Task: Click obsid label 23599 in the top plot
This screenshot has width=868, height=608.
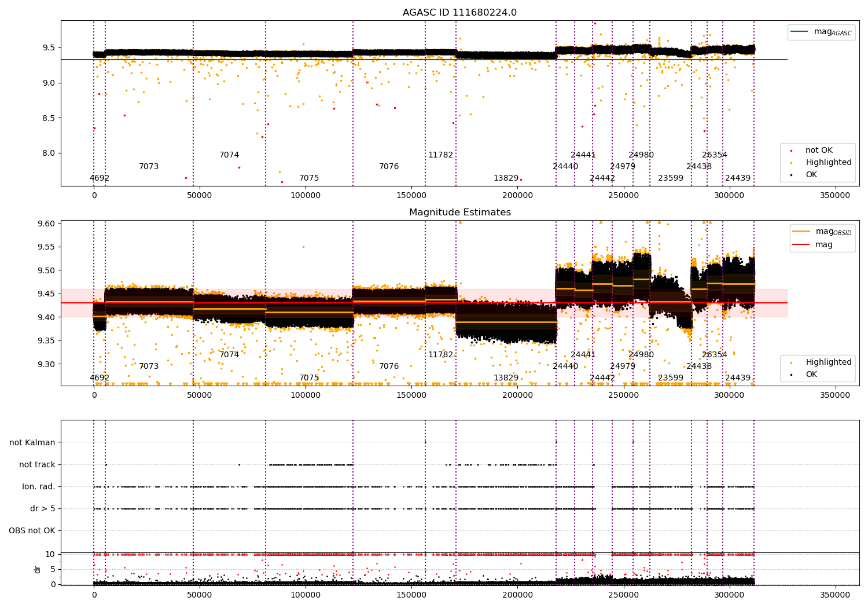Action: coord(671,178)
